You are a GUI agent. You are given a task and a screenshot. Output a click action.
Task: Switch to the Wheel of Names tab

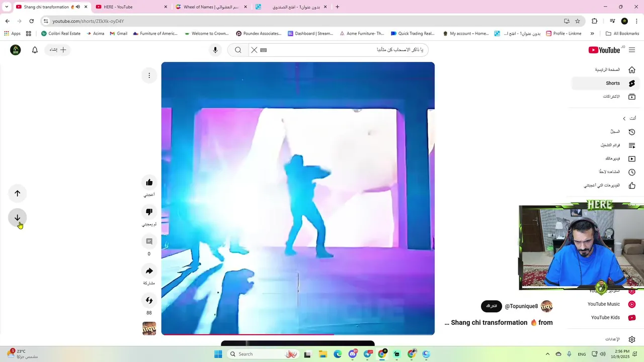pos(212,7)
